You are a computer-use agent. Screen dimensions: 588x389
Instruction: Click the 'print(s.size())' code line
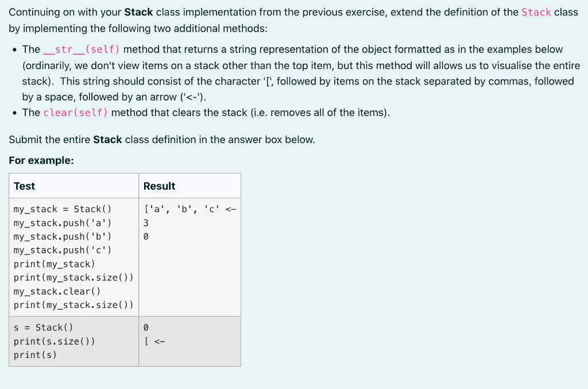pos(55,341)
